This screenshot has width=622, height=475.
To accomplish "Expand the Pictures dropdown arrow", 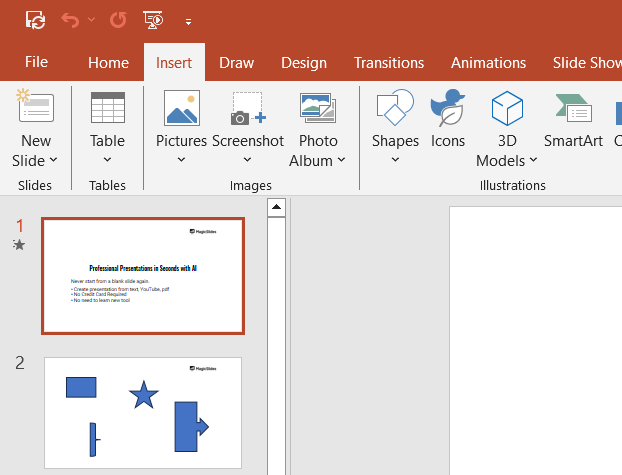I will [181, 160].
